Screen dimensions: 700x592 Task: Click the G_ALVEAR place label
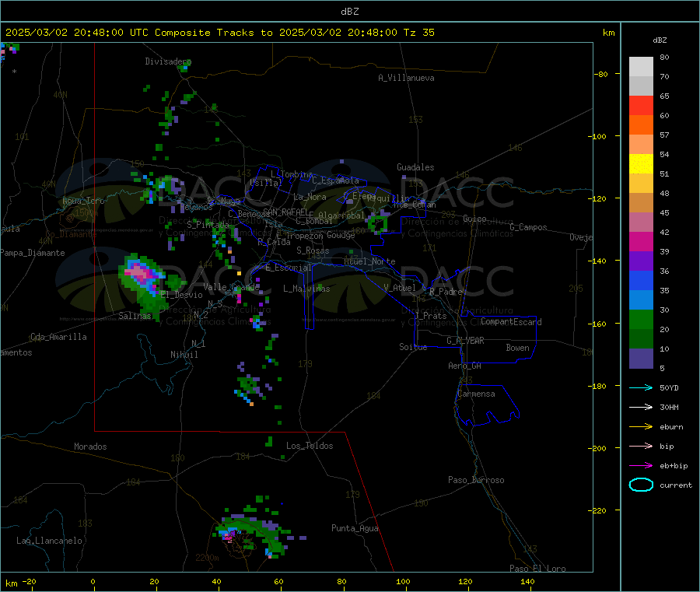tap(465, 341)
